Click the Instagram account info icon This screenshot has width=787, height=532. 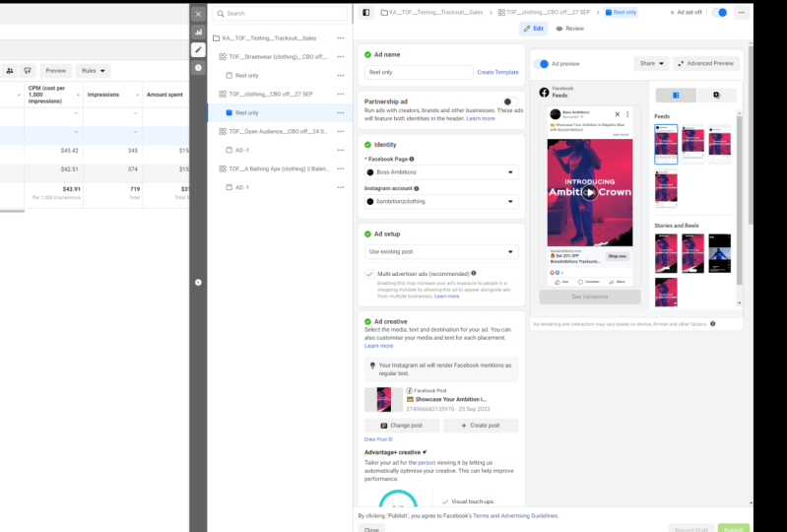pyautogui.click(x=416, y=188)
